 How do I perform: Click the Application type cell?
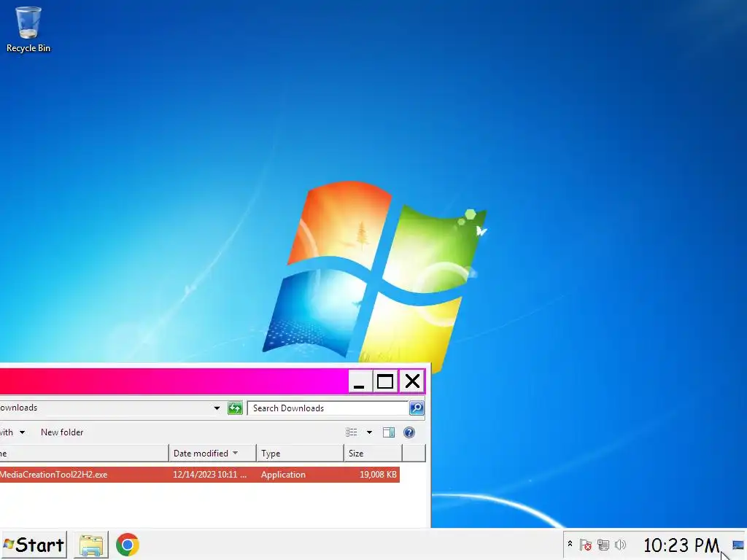point(283,475)
